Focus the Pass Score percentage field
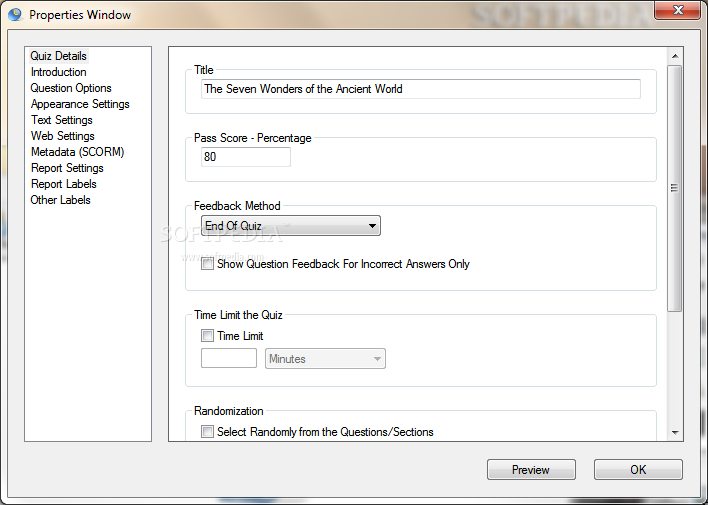Viewport: 708px width, 505px height. tap(246, 157)
